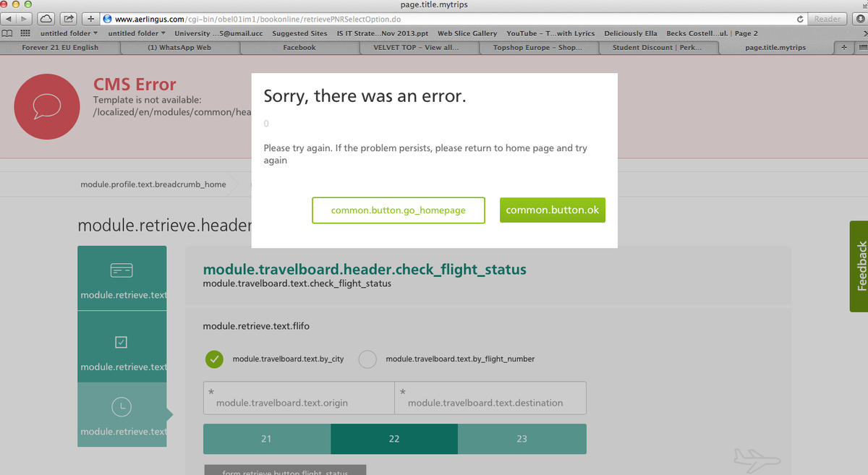Switch to the VELVET TOP tab
Viewport: 868px width, 475px height.
(x=419, y=48)
